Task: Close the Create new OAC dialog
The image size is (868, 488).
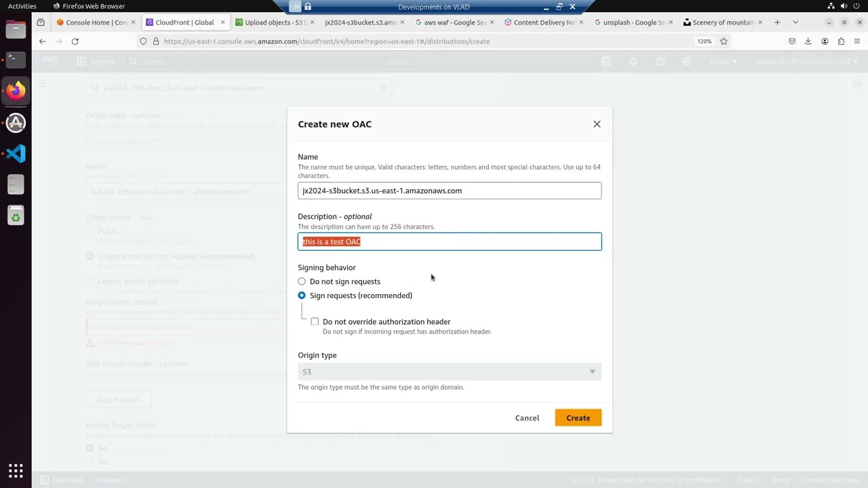Action: (x=597, y=124)
